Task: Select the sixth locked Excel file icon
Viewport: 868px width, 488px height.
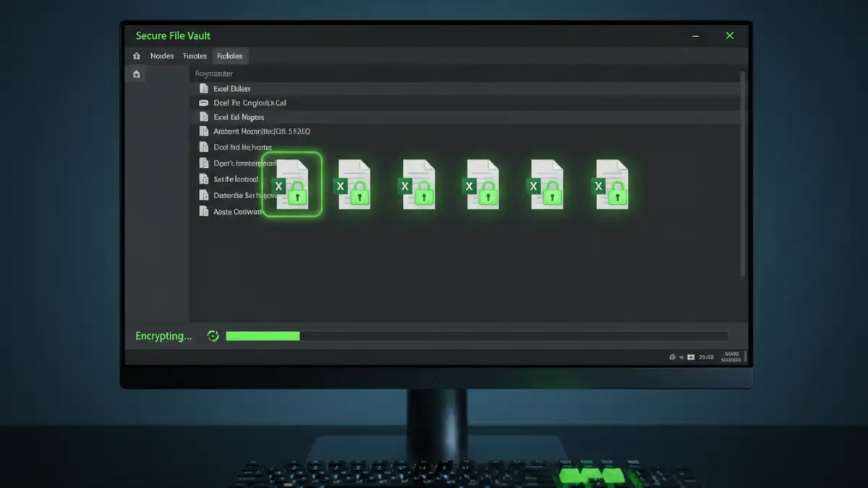Action: coord(611,185)
